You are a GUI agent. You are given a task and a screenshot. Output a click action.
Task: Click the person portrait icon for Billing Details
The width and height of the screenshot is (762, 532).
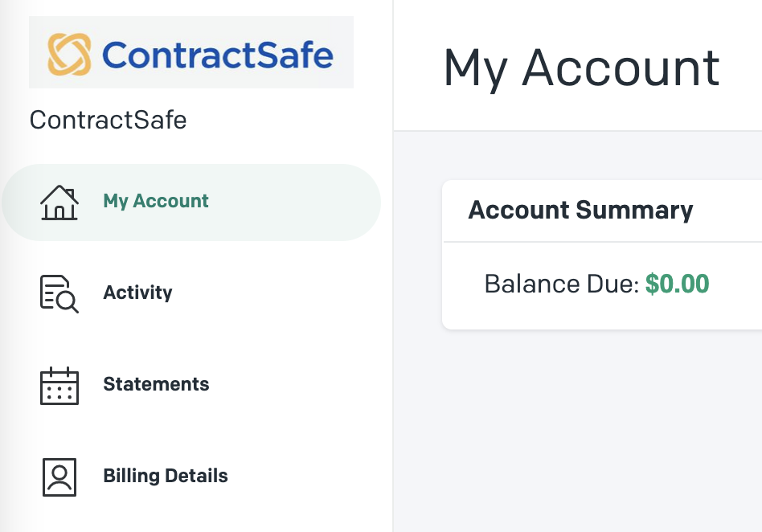[59, 477]
